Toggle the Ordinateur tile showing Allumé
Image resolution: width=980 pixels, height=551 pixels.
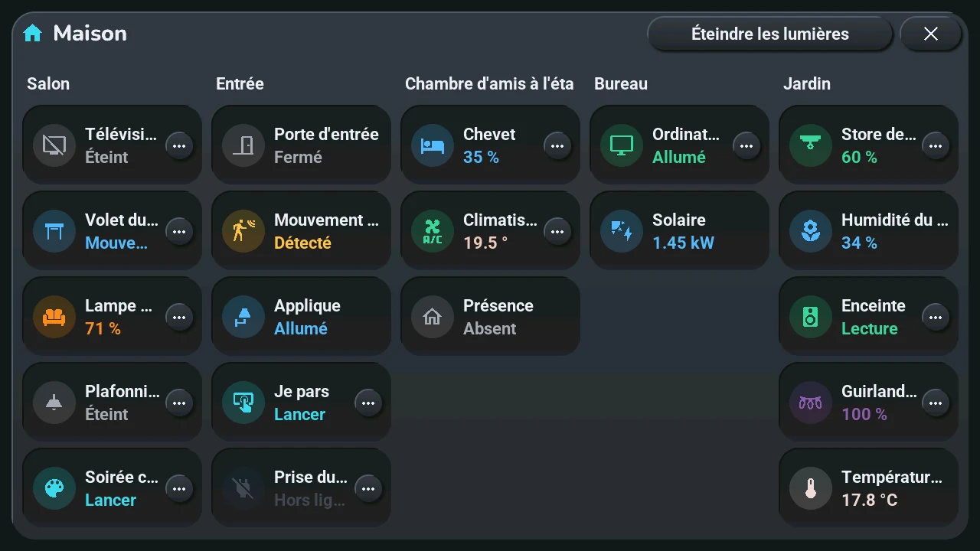click(679, 145)
